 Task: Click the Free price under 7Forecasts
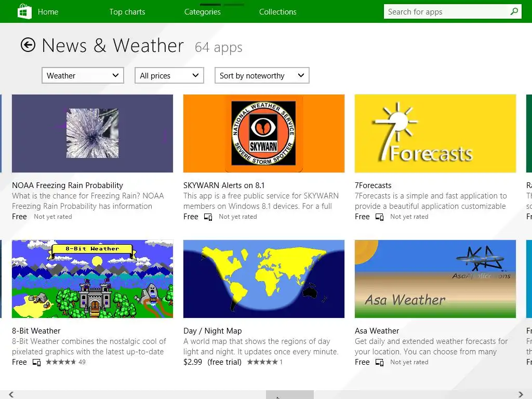(x=362, y=217)
